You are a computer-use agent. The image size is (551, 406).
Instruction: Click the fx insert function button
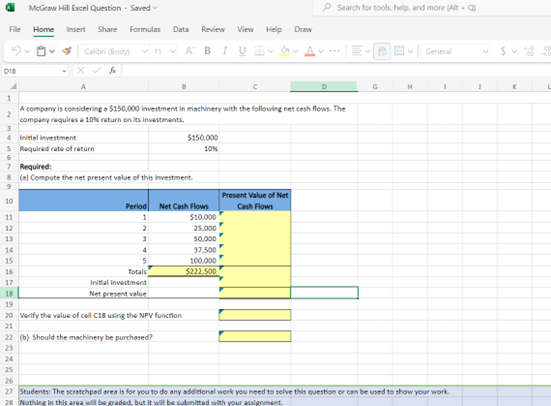click(x=112, y=71)
